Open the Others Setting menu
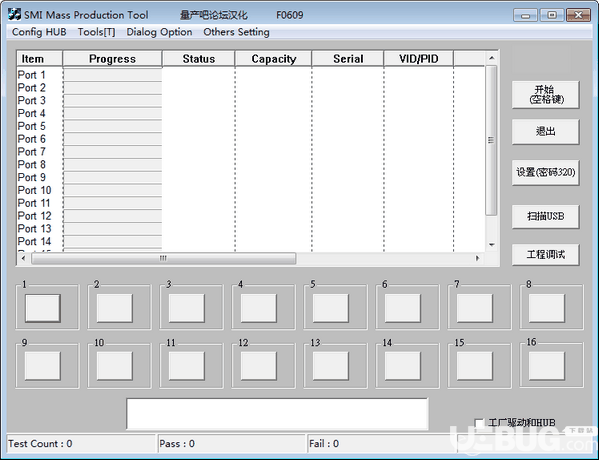The image size is (599, 460). point(236,32)
